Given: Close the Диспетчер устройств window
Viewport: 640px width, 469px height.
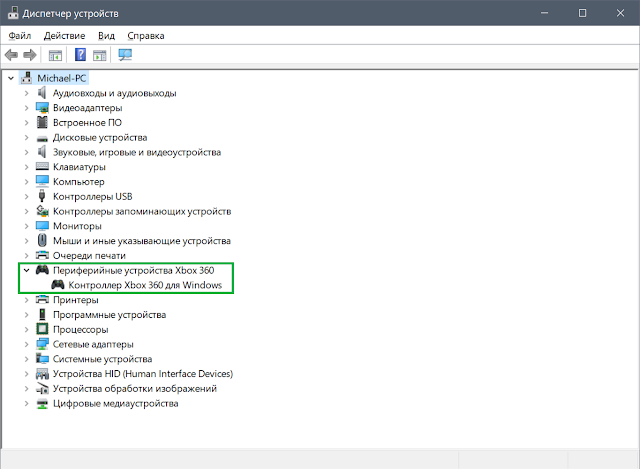Looking at the screenshot, I should (620, 13).
